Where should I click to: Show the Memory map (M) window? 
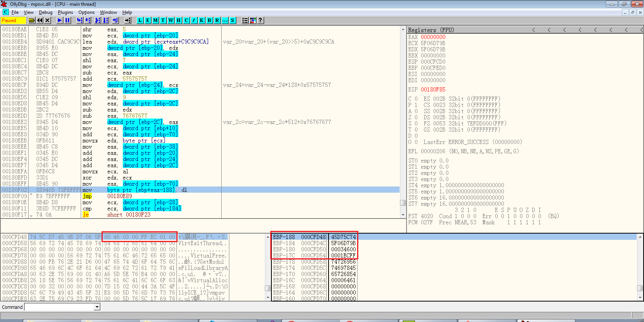click(155, 20)
